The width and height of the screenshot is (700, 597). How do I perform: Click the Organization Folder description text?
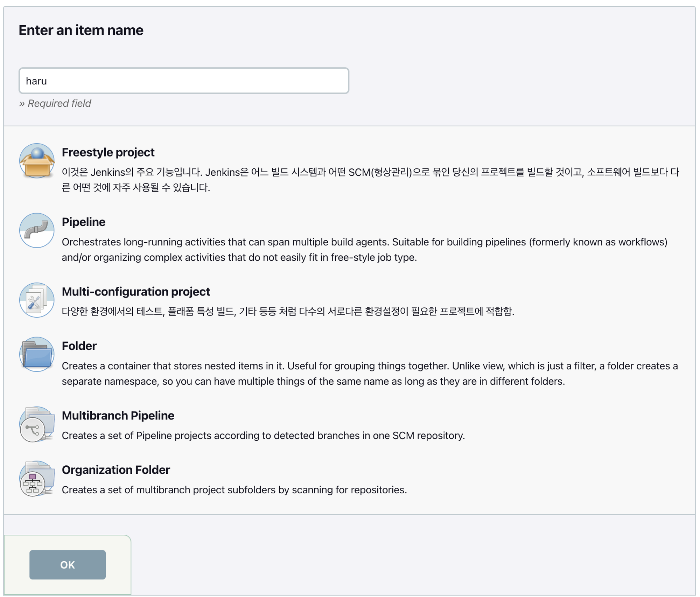(x=234, y=490)
